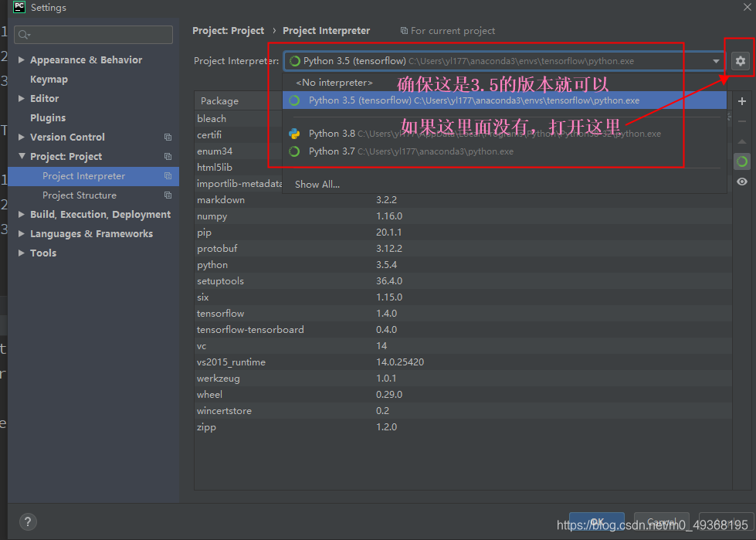756x540 pixels.
Task: Open the interpreter settings gear menu
Action: tap(740, 61)
